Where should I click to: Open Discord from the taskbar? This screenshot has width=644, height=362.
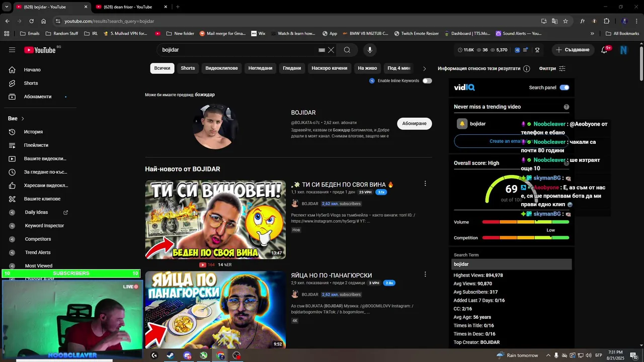(187, 355)
